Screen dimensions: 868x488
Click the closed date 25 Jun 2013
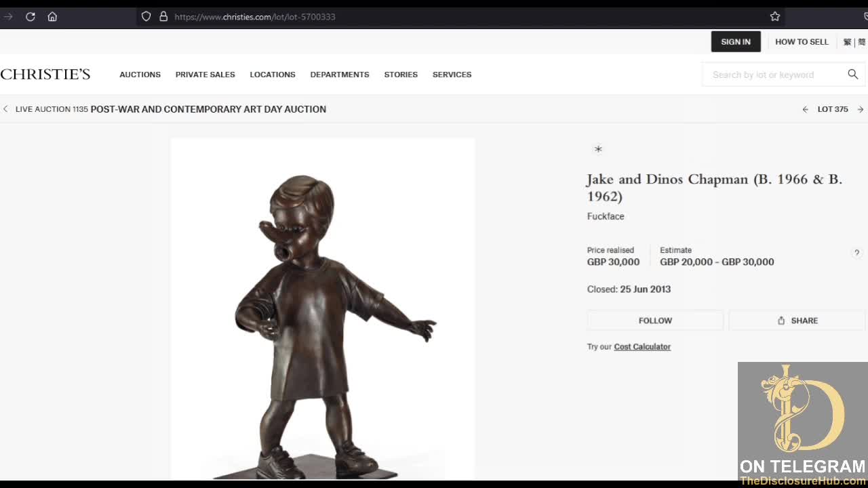coord(646,289)
